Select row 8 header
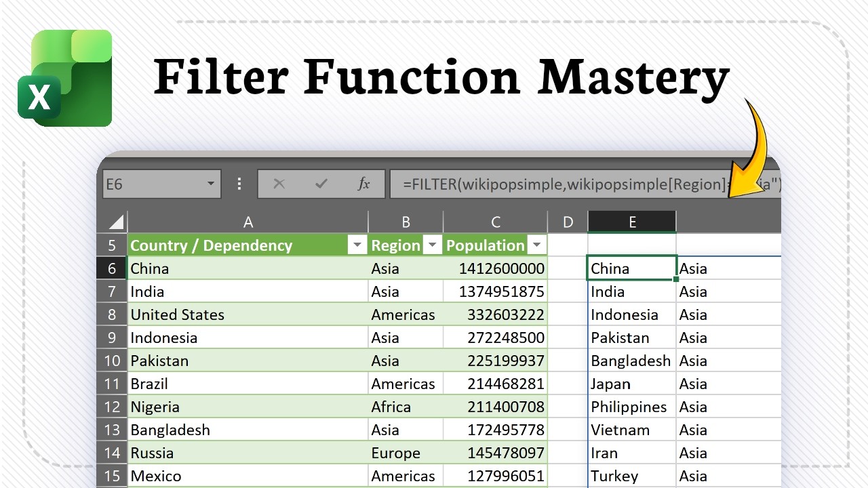 (113, 314)
